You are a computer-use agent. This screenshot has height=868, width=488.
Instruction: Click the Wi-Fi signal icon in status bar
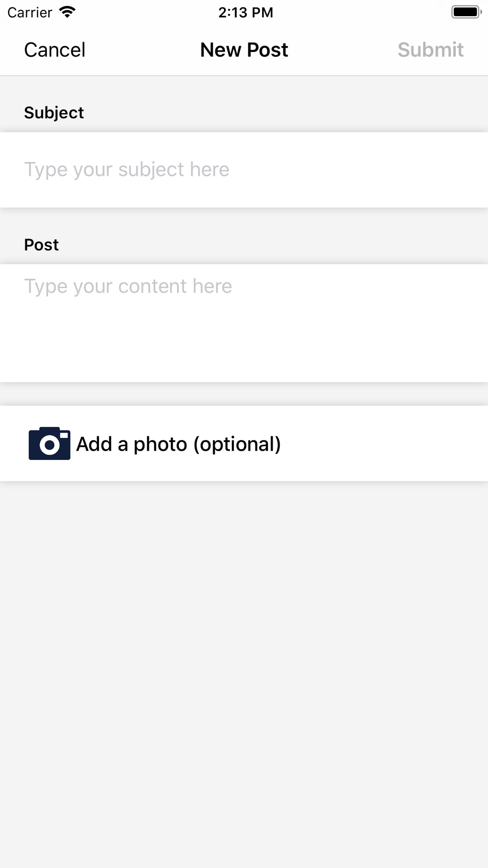pyautogui.click(x=67, y=12)
